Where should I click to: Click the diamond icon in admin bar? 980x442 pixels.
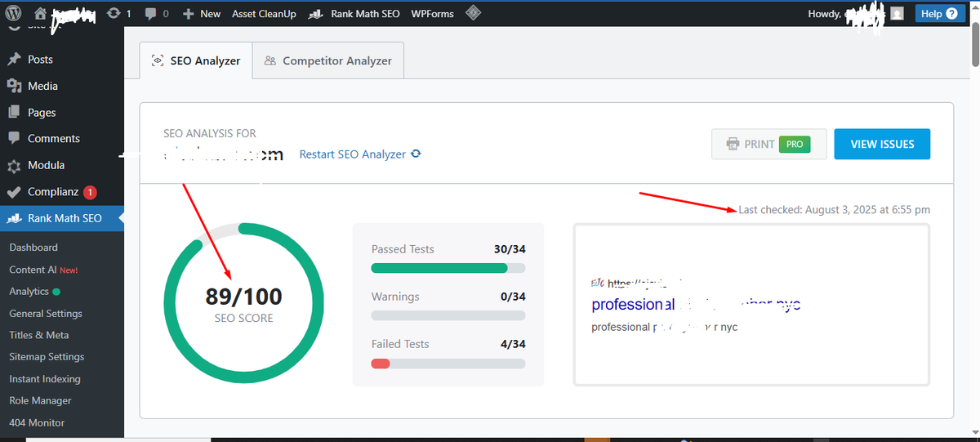point(472,13)
